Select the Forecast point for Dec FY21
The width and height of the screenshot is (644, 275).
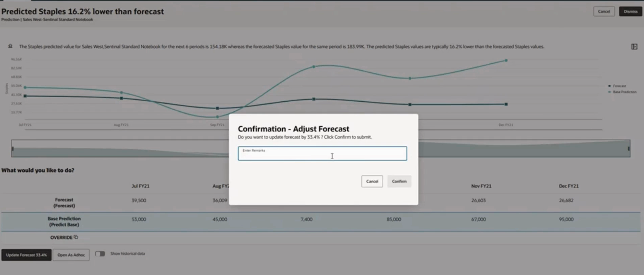[506, 104]
